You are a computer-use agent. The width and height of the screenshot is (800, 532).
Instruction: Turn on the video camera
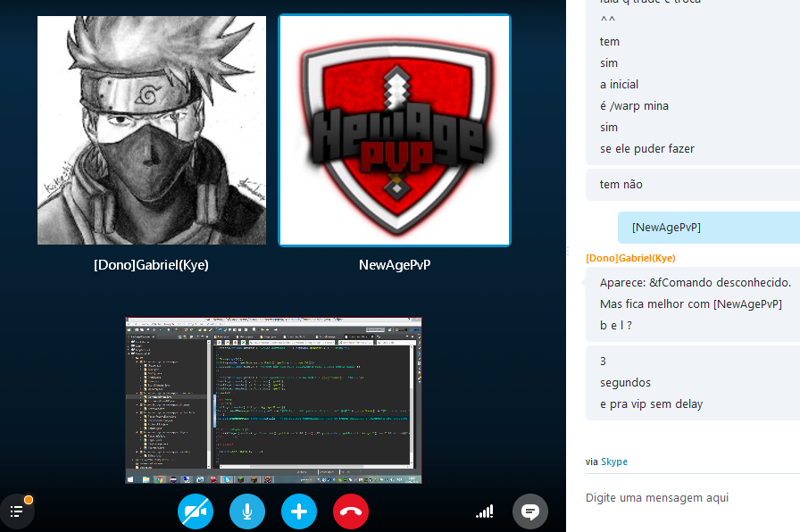(x=196, y=511)
